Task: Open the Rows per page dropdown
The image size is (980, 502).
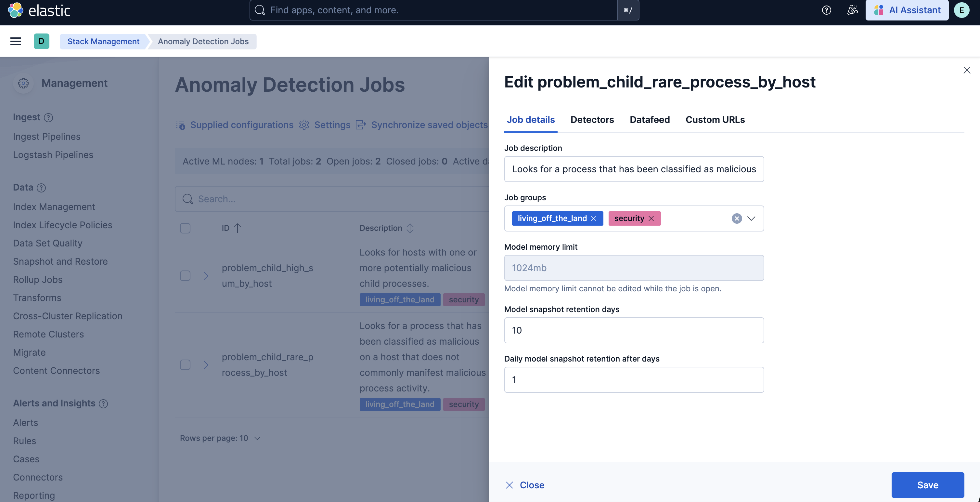Action: tap(221, 438)
